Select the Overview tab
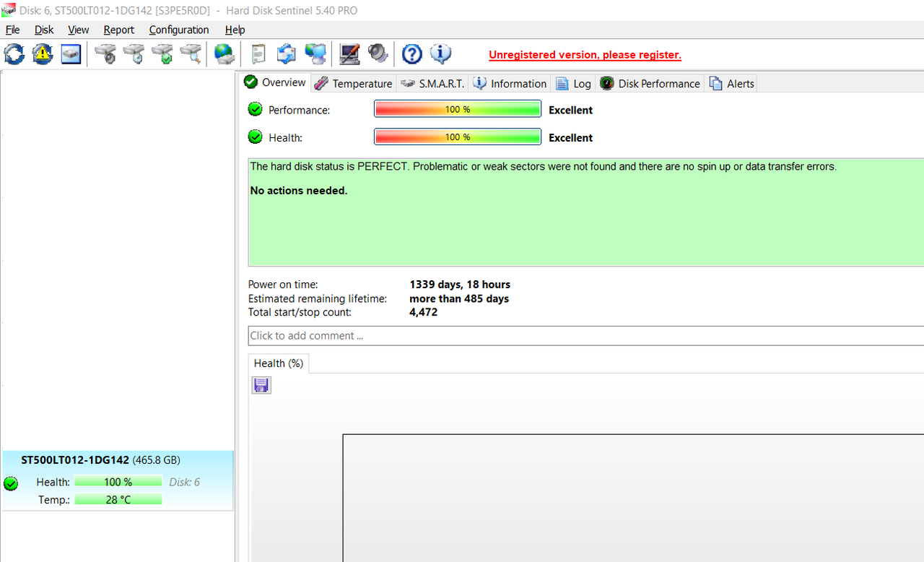 (275, 82)
